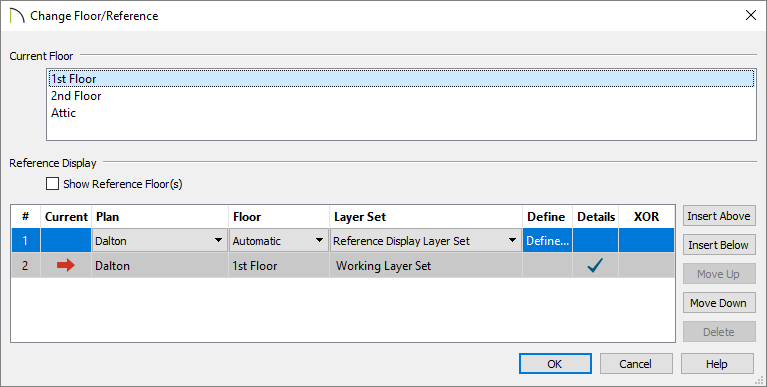Click the 1st Floor cell in row 2
Image resolution: width=767 pixels, height=387 pixels.
click(279, 266)
